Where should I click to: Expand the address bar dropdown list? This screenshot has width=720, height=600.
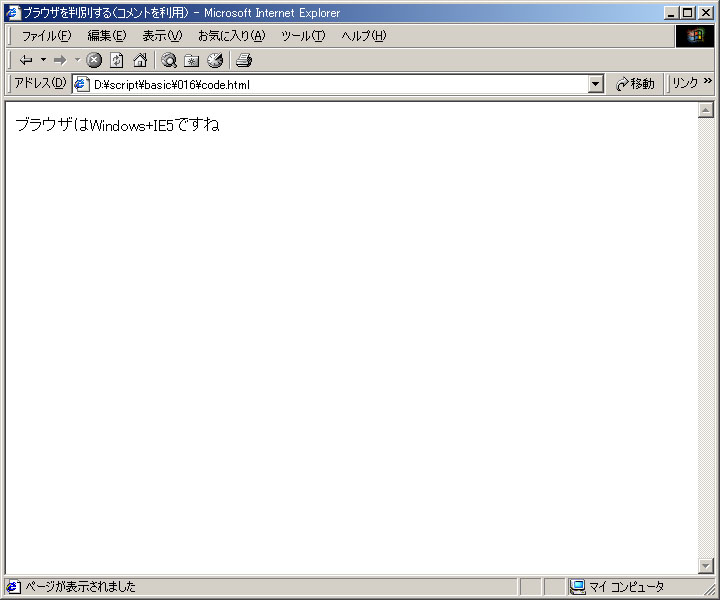tap(596, 84)
